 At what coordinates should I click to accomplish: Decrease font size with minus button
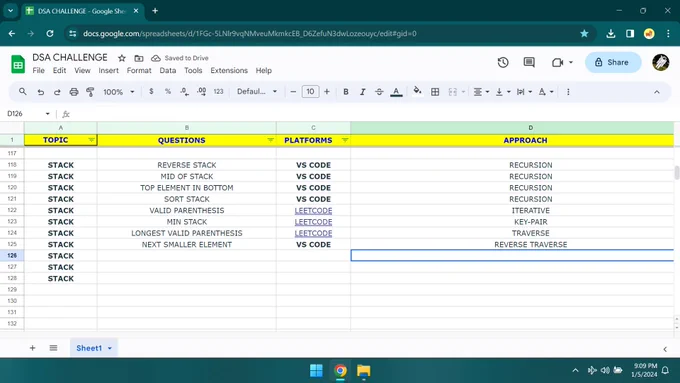pyautogui.click(x=293, y=92)
